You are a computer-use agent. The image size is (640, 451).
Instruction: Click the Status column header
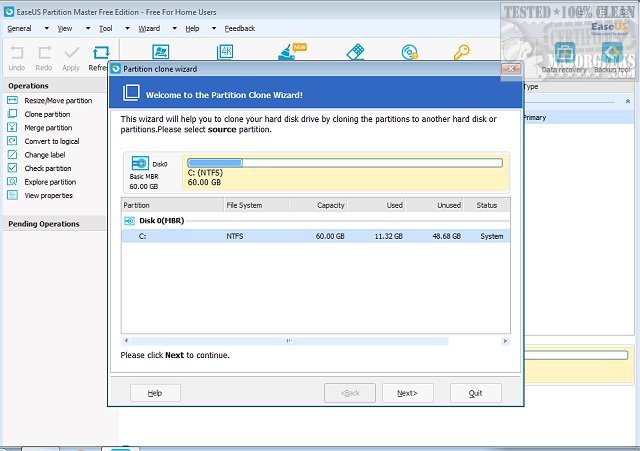click(487, 205)
